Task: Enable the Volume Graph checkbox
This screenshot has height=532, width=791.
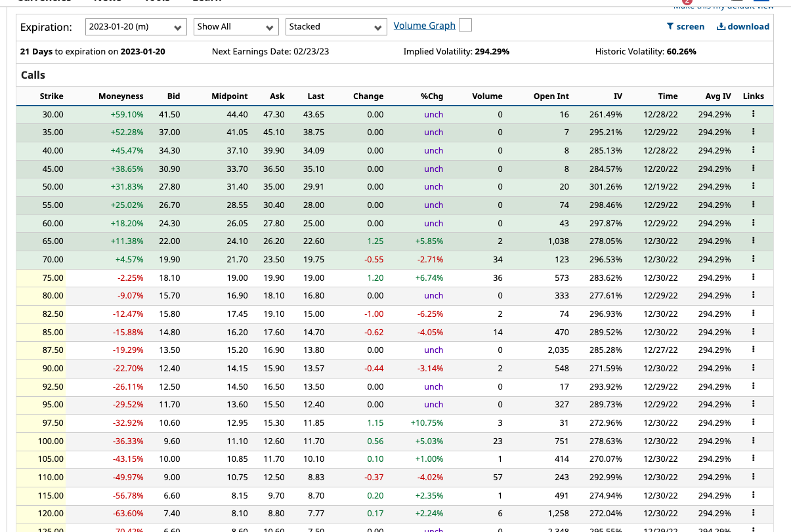Action: [x=465, y=26]
